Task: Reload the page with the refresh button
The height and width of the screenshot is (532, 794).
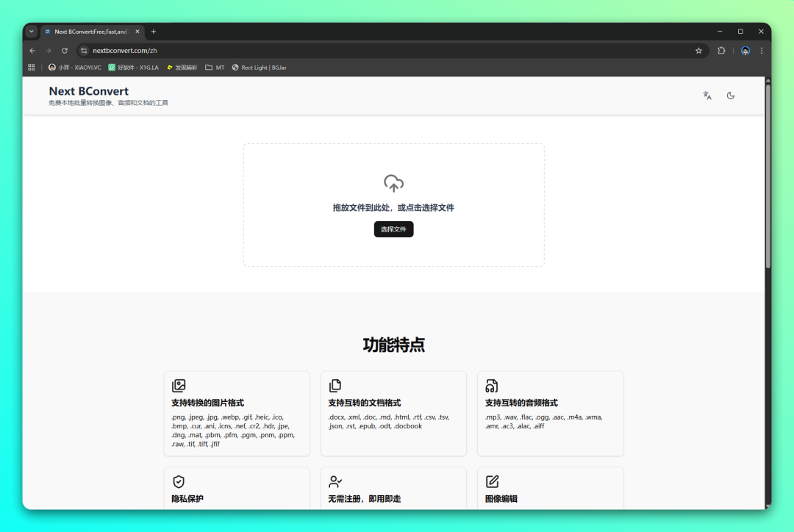Action: pyautogui.click(x=65, y=51)
